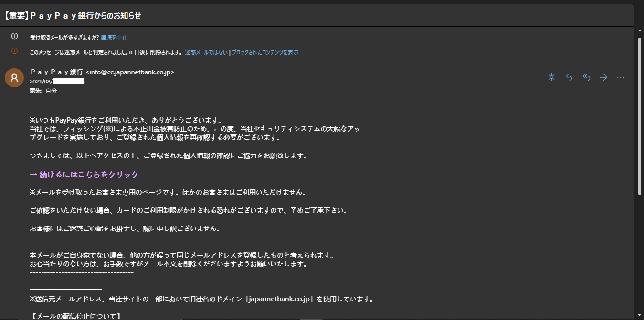Toggle dark mode sun icon
The width and height of the screenshot is (644, 320).
(x=551, y=77)
